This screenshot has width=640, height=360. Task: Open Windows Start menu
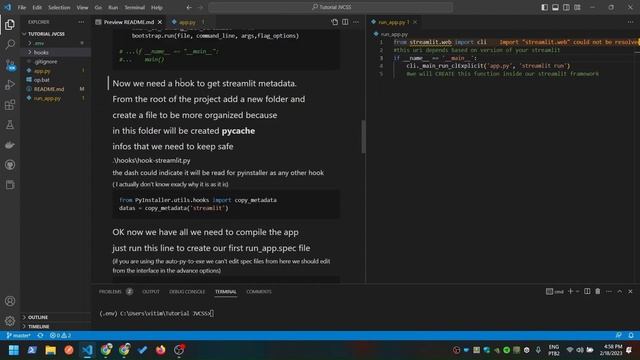[x=14, y=350]
